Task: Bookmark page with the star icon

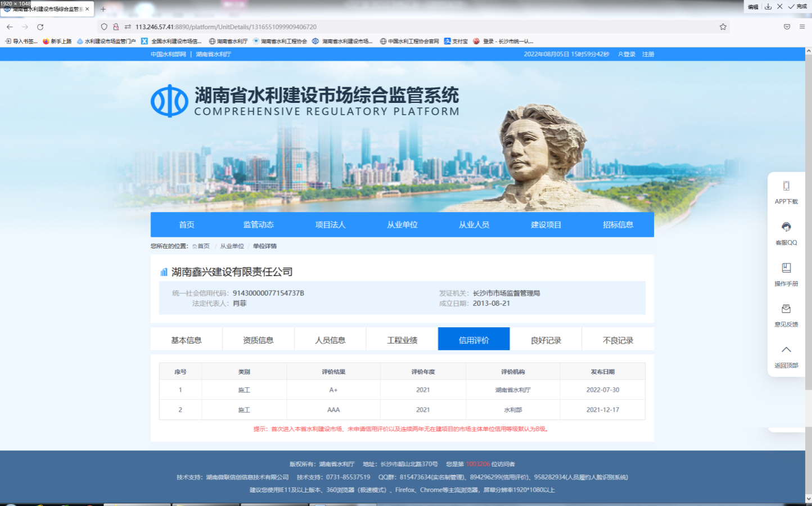Action: coord(723,27)
